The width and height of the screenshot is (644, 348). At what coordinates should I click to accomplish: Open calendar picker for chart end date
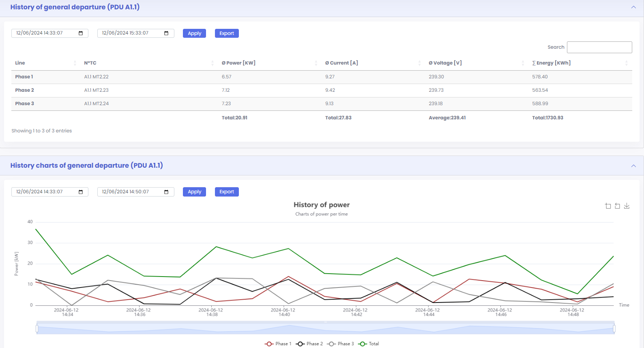166,192
